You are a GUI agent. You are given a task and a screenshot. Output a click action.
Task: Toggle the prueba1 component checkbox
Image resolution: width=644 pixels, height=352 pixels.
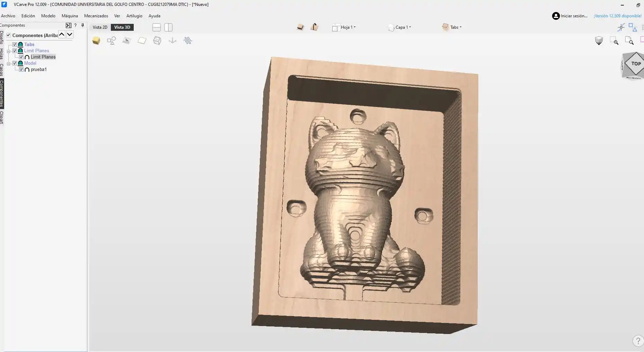point(21,69)
